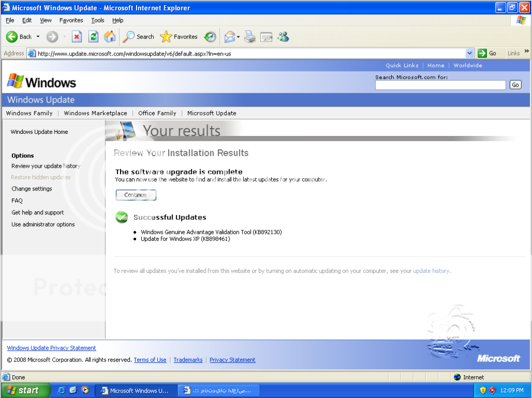
Task: Go to the home page via house icon
Action: (110, 37)
